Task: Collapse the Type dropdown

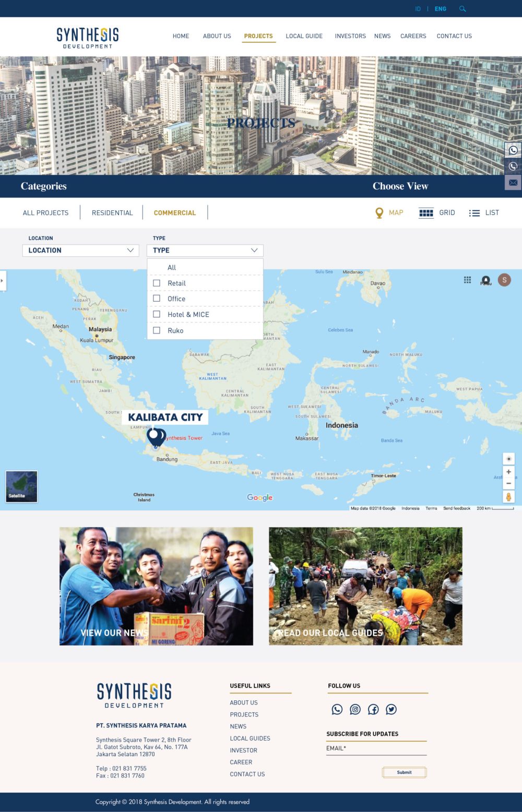Action: 205,250
